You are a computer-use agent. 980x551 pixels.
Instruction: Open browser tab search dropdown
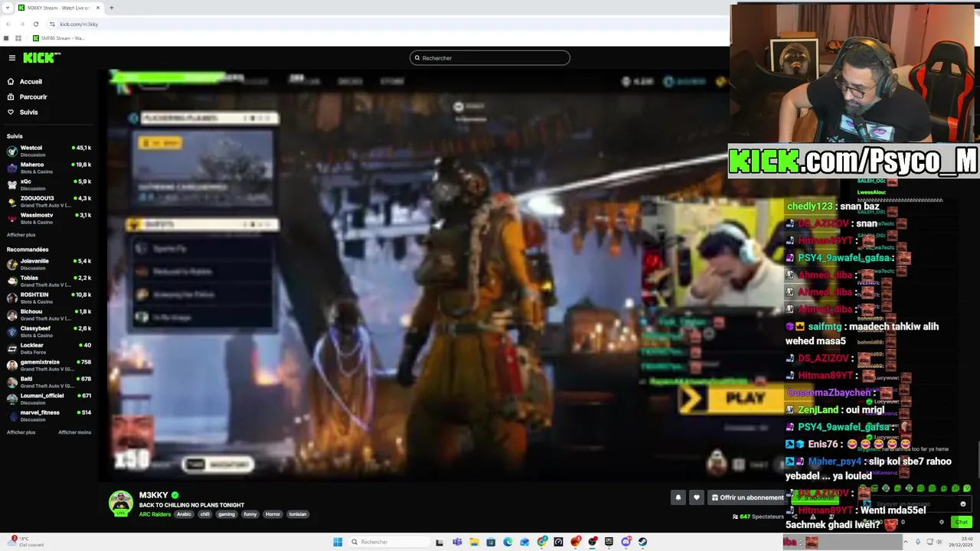(7, 8)
